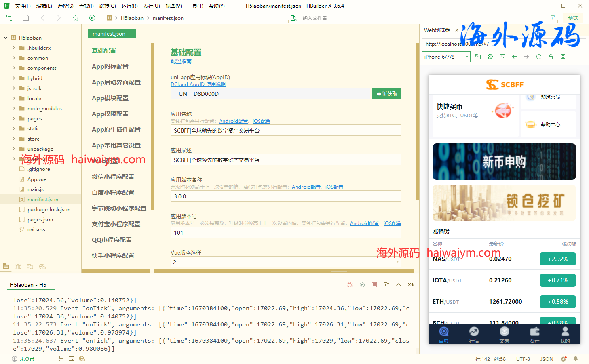The height and width of the screenshot is (364, 589).
Task: Open the 运行(R) menu
Action: point(129,6)
